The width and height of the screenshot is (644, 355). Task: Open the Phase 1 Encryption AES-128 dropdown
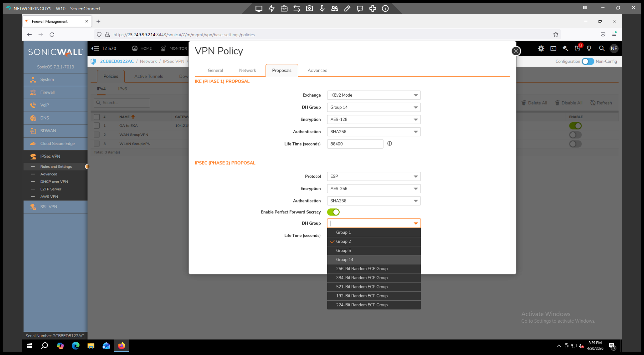(374, 120)
